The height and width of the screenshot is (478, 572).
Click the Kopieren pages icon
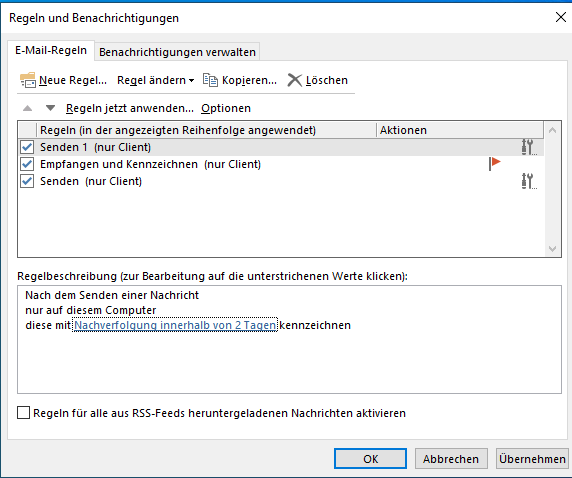pos(210,80)
